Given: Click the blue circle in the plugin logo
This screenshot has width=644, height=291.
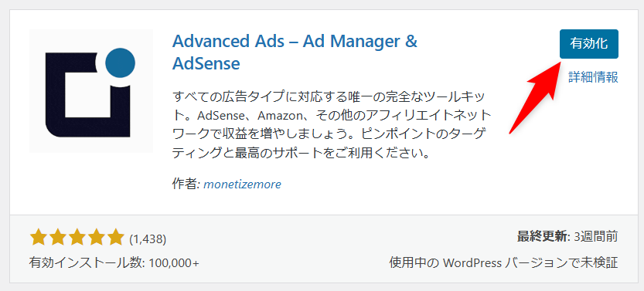Looking at the screenshot, I should [x=121, y=63].
